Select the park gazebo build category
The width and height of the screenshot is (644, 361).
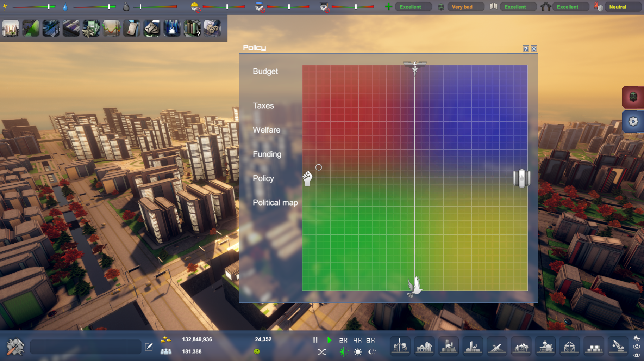click(521, 346)
